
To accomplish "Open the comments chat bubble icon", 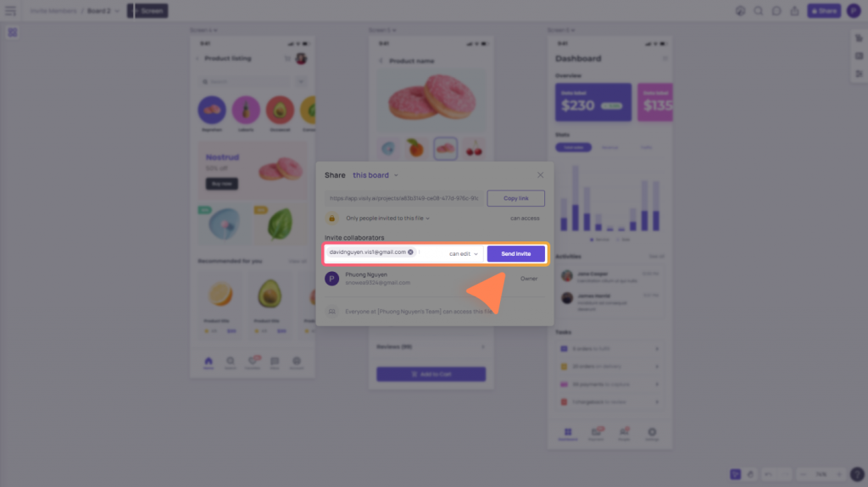I will click(x=776, y=10).
